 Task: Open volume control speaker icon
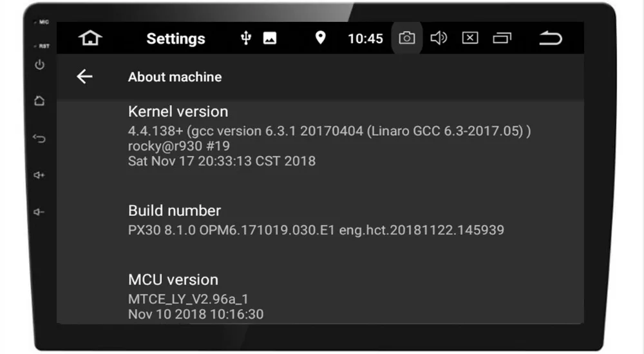click(x=438, y=38)
